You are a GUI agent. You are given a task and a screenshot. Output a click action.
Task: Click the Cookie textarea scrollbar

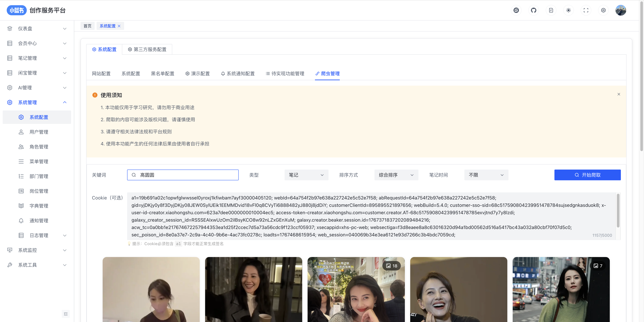[618, 211]
